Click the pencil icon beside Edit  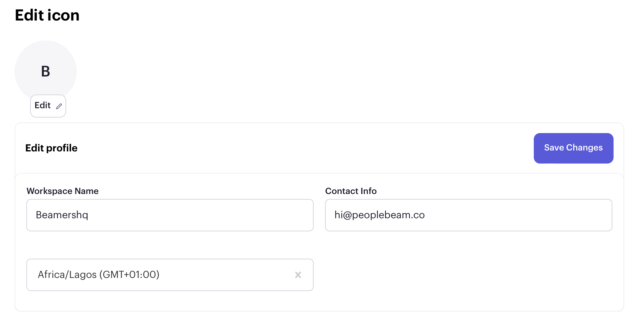pos(59,106)
